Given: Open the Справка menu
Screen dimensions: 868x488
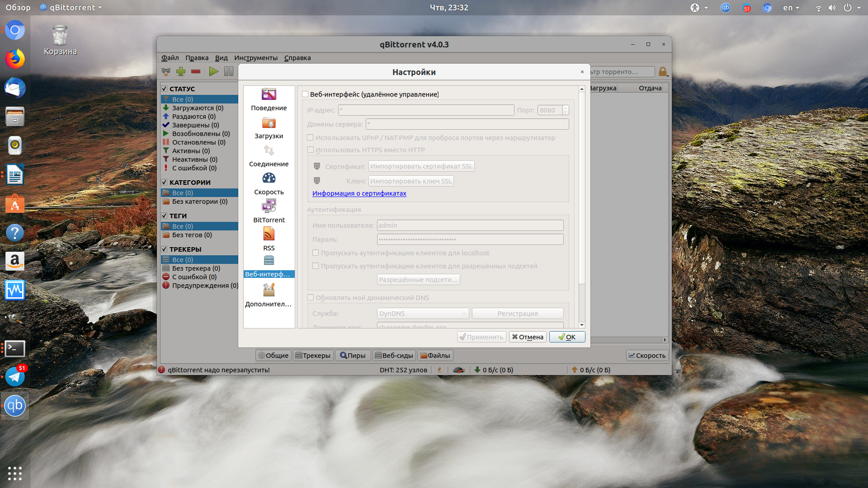Looking at the screenshot, I should tap(297, 58).
